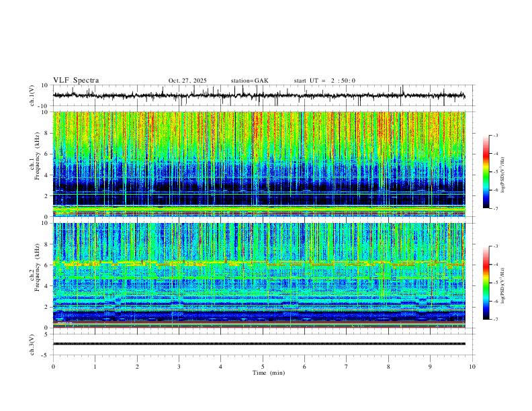Click the 'ch.3(V)' axis label
This screenshot has width=532, height=411.
pyautogui.click(x=32, y=345)
